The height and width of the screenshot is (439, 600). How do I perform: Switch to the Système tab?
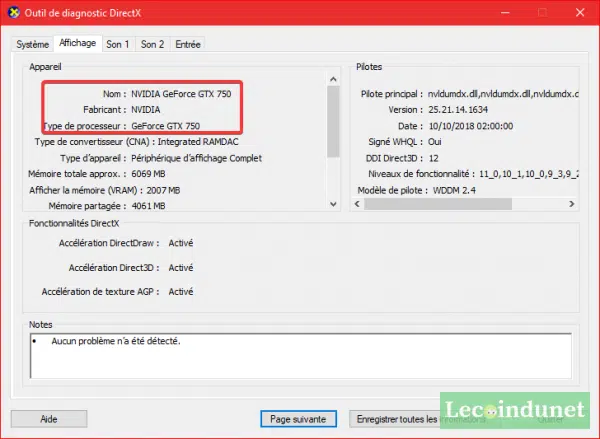tap(33, 44)
